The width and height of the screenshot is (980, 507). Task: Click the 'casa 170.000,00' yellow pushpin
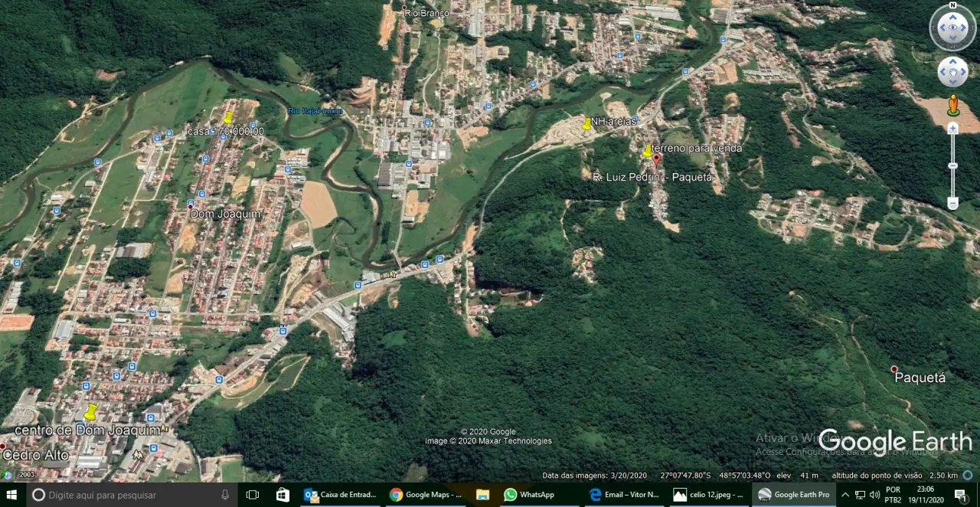(x=228, y=117)
